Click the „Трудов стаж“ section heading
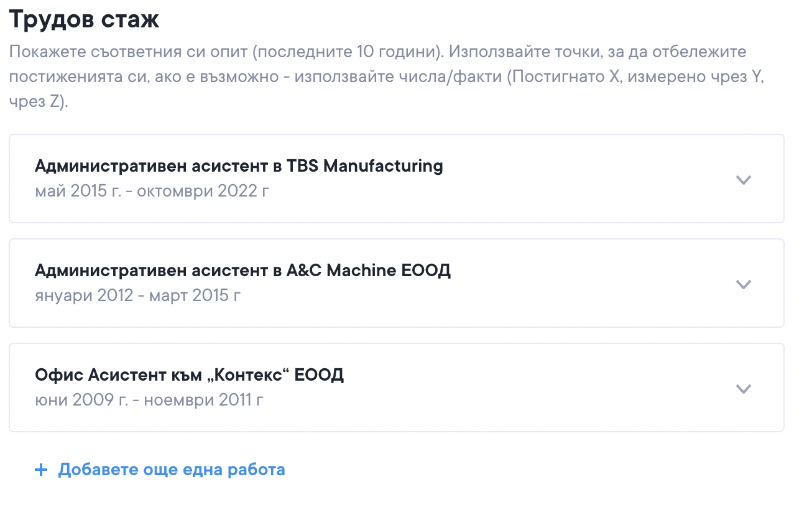 point(84,20)
